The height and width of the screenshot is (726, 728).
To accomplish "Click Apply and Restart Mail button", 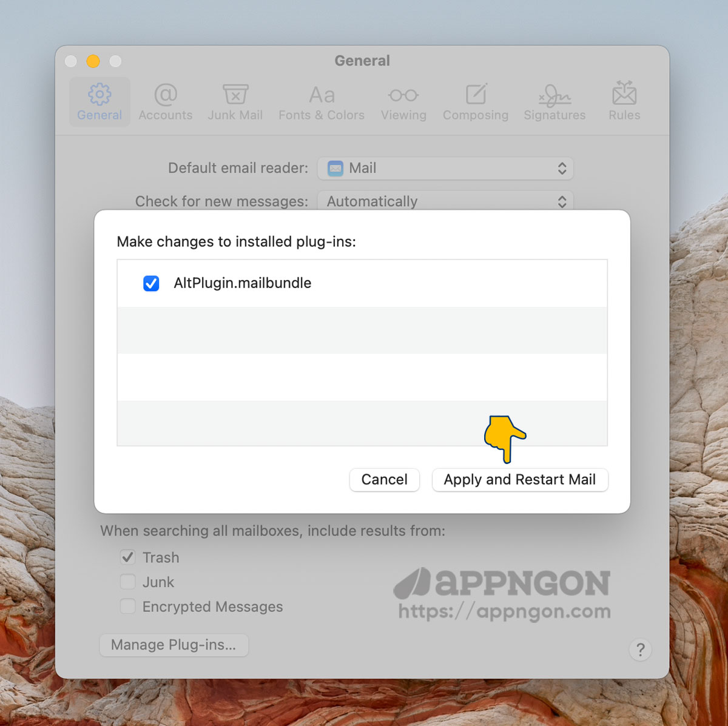I will coord(519,480).
